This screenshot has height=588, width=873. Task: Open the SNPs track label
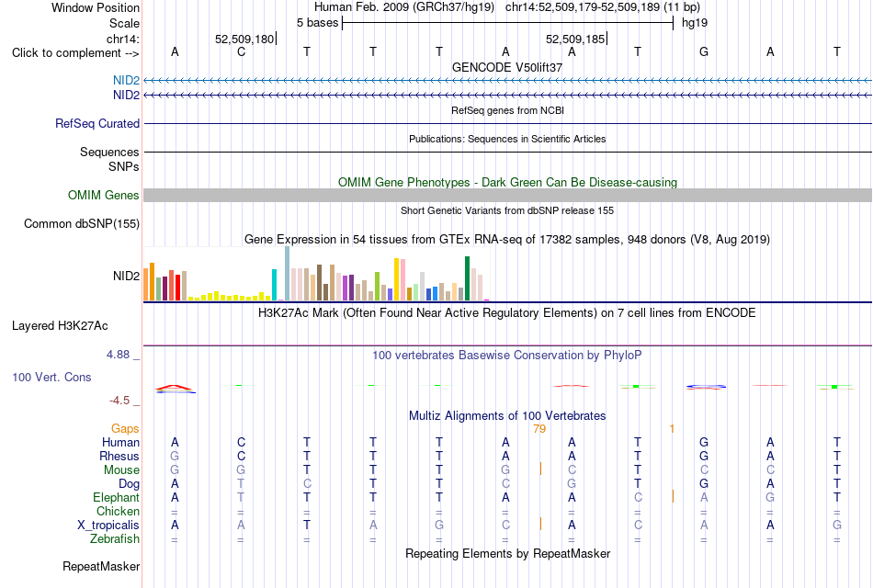click(x=124, y=166)
